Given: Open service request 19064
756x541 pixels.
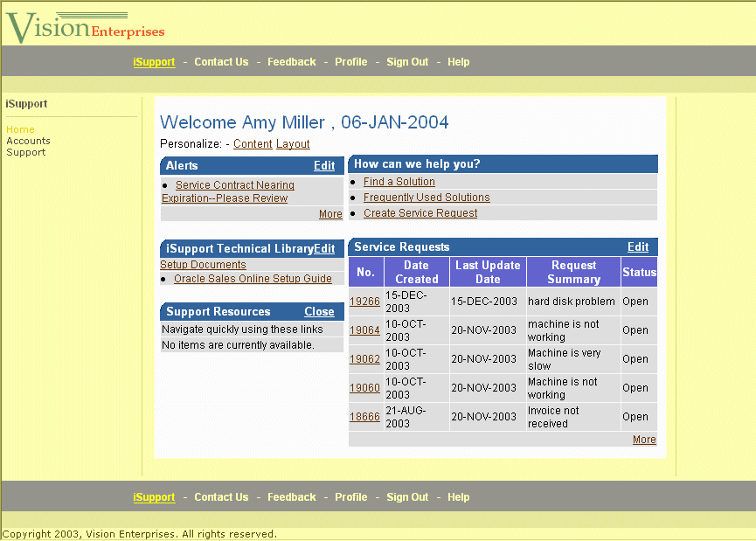Looking at the screenshot, I should pos(364,330).
